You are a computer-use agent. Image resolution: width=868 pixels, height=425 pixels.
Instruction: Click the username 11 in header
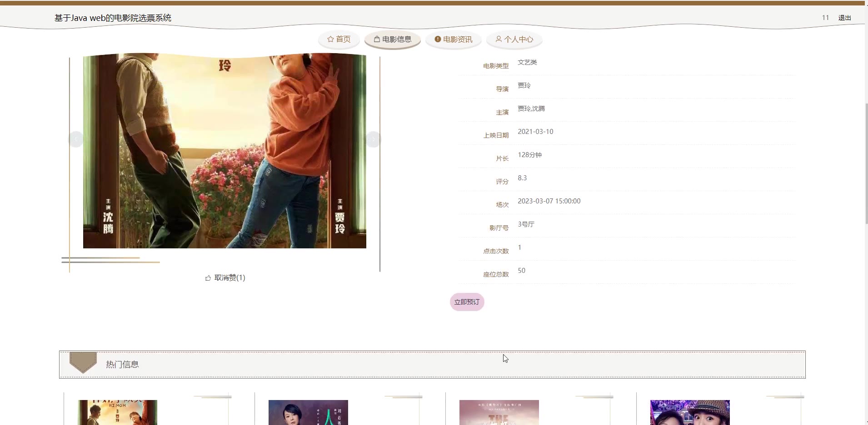[825, 18]
